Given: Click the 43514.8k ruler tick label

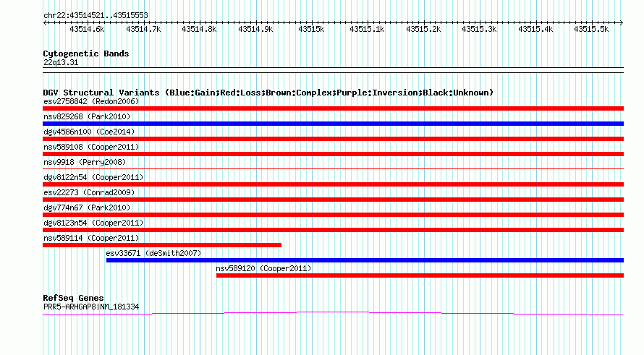Looking at the screenshot, I should (199, 29).
